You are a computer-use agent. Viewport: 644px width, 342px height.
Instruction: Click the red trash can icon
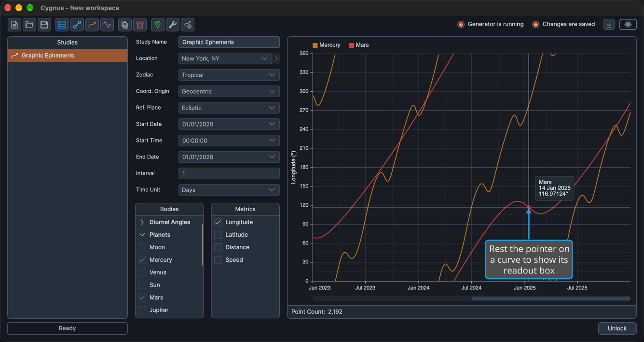tap(140, 25)
